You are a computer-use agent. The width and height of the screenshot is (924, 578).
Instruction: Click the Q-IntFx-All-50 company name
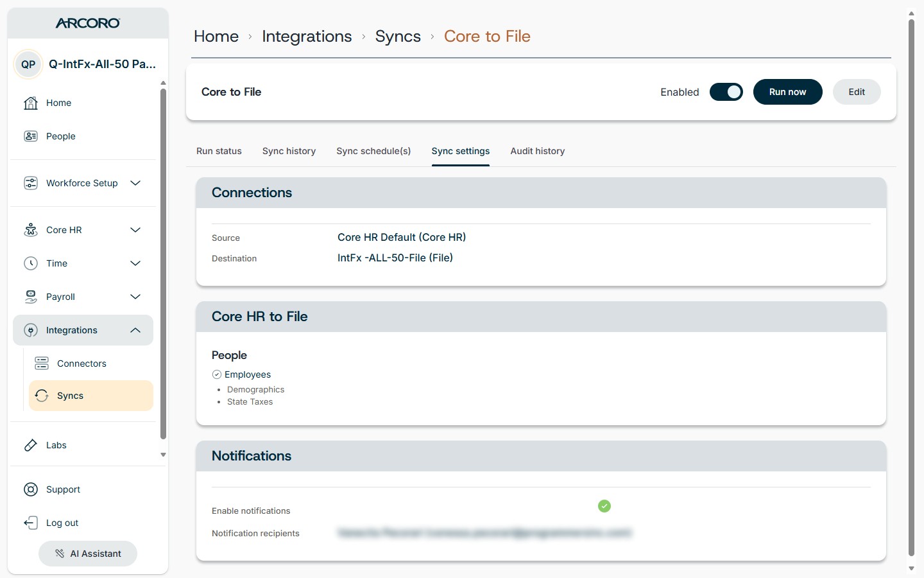click(x=102, y=64)
